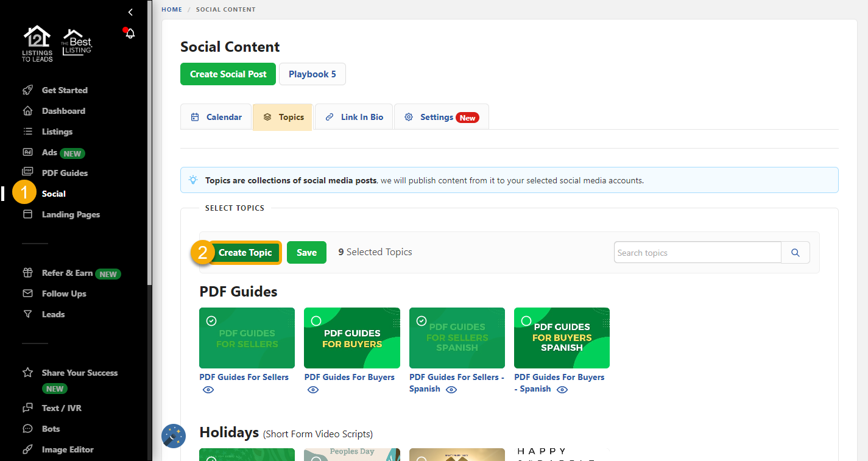Open the Ads section marked NEW
Image resolution: width=868 pixels, height=461 pixels.
(51, 152)
